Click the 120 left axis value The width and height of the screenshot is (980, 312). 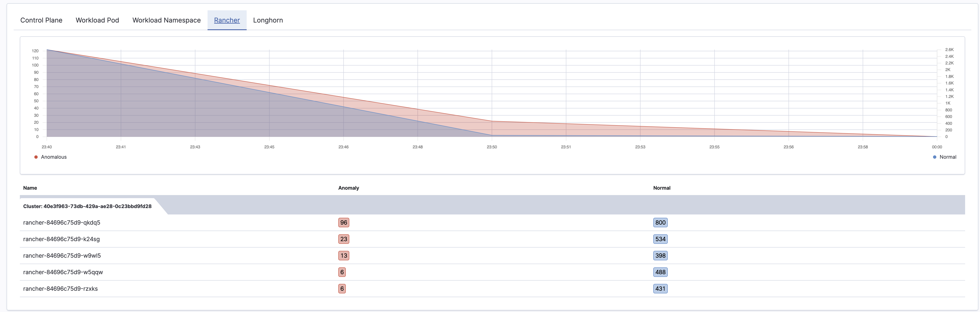[35, 51]
